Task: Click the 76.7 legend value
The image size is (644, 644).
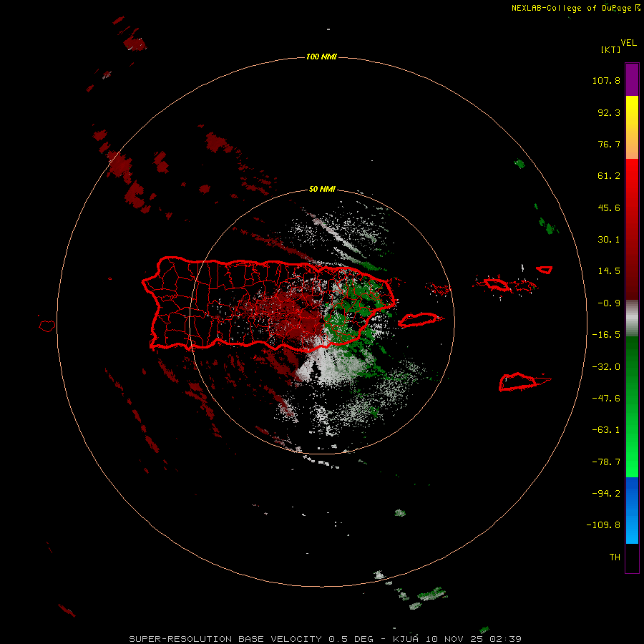Action: point(609,144)
